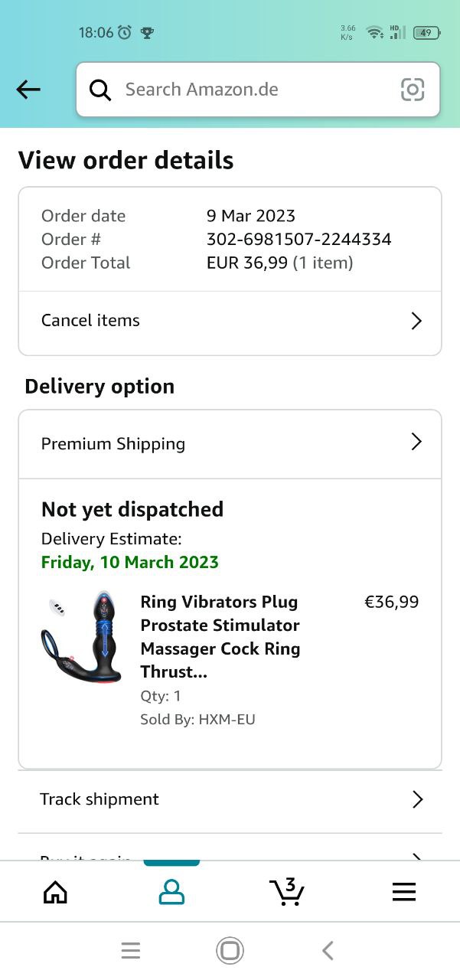The width and height of the screenshot is (460, 980).
Task: Open the product title link
Action: click(x=220, y=637)
